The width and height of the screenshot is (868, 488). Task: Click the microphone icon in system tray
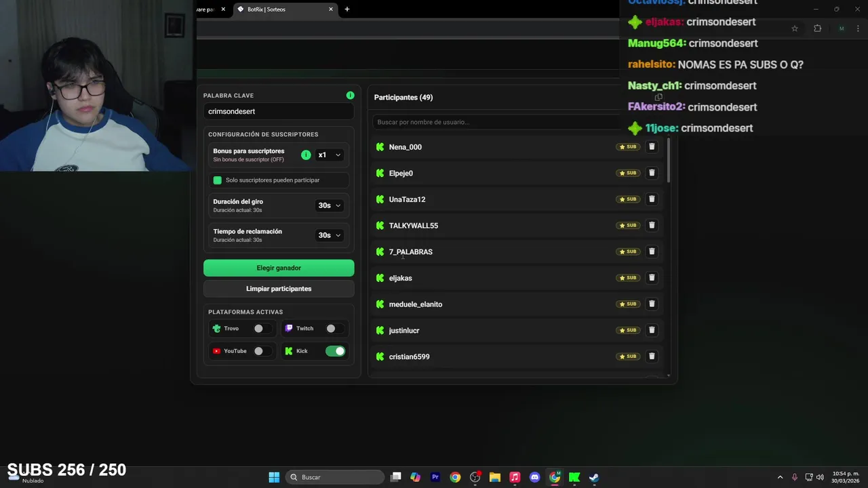click(795, 477)
